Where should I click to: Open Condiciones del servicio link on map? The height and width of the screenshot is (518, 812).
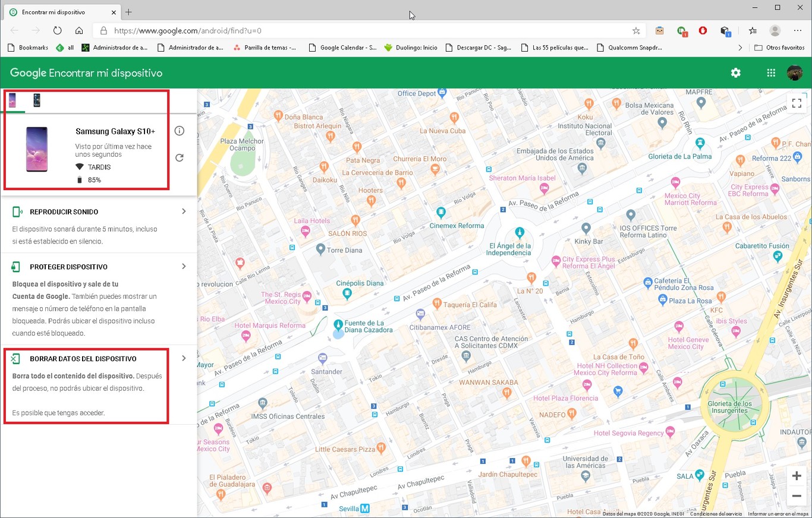[x=716, y=514]
